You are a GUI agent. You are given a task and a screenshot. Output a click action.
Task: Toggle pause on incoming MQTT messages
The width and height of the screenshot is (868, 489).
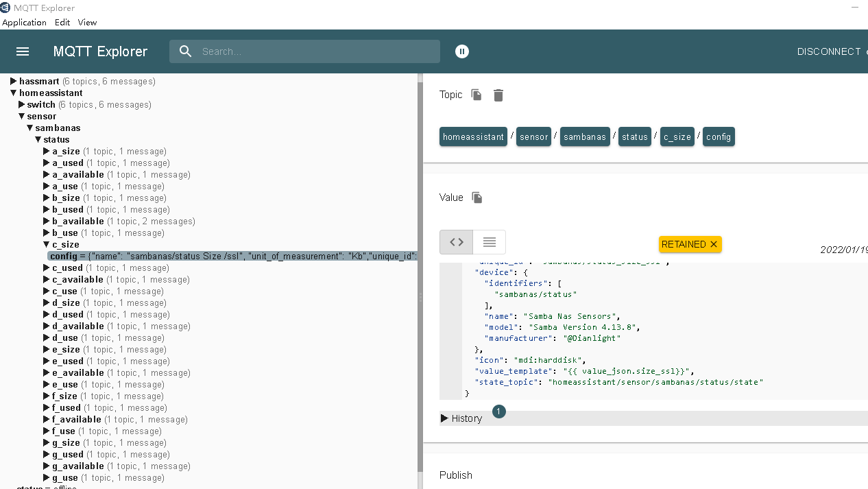(462, 51)
